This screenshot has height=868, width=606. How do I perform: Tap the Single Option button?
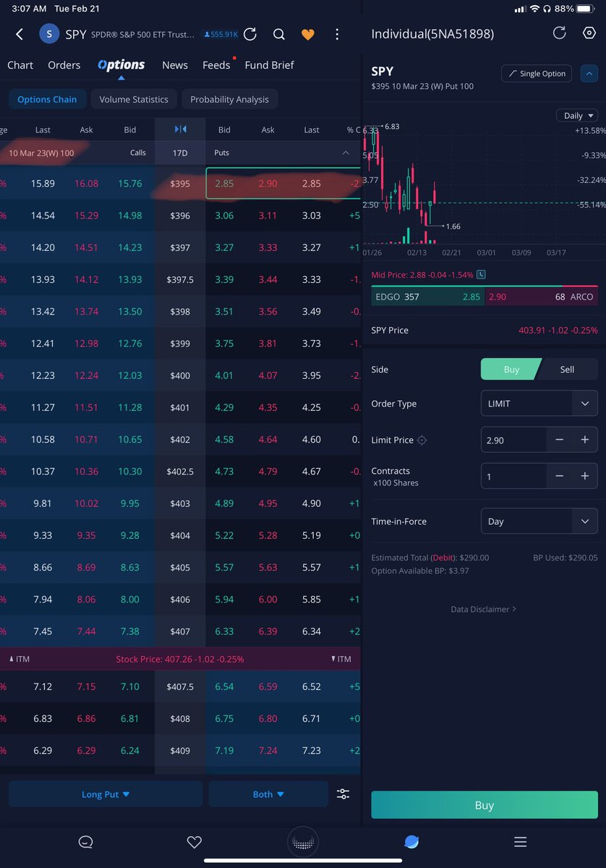(537, 74)
